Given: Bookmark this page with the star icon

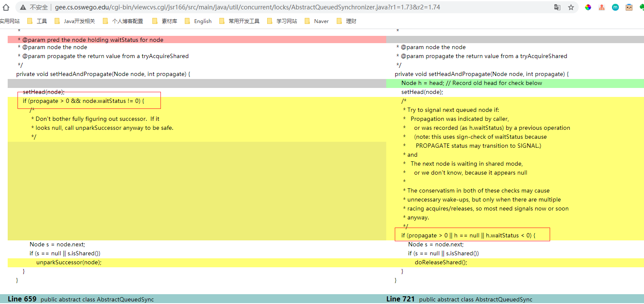Looking at the screenshot, I should point(571,7).
